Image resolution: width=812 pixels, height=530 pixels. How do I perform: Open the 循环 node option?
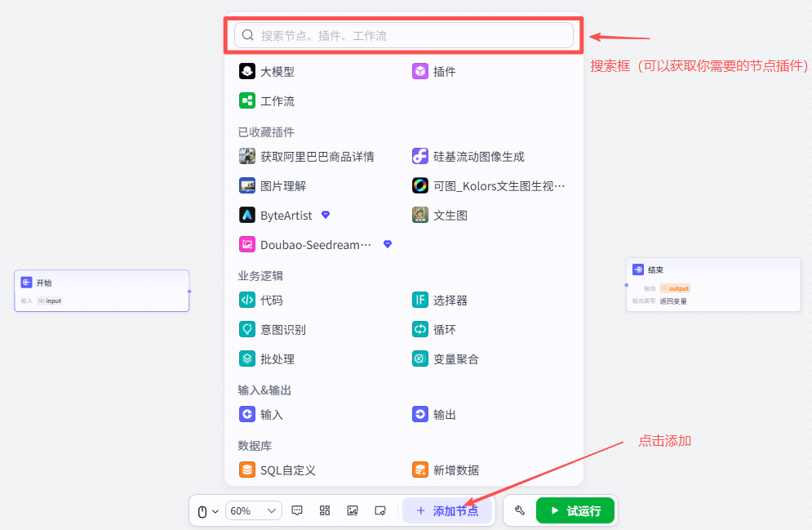point(443,329)
